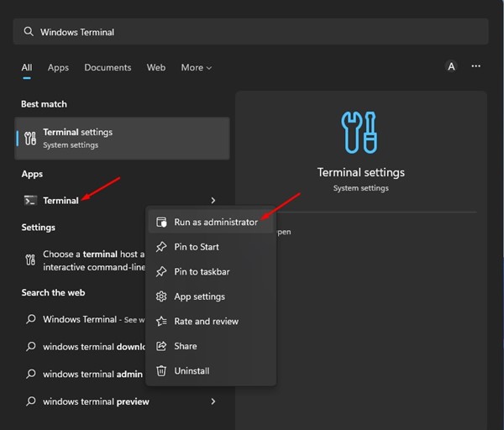Switch to the Documents filter tab
This screenshot has width=504, height=430.
(x=108, y=67)
